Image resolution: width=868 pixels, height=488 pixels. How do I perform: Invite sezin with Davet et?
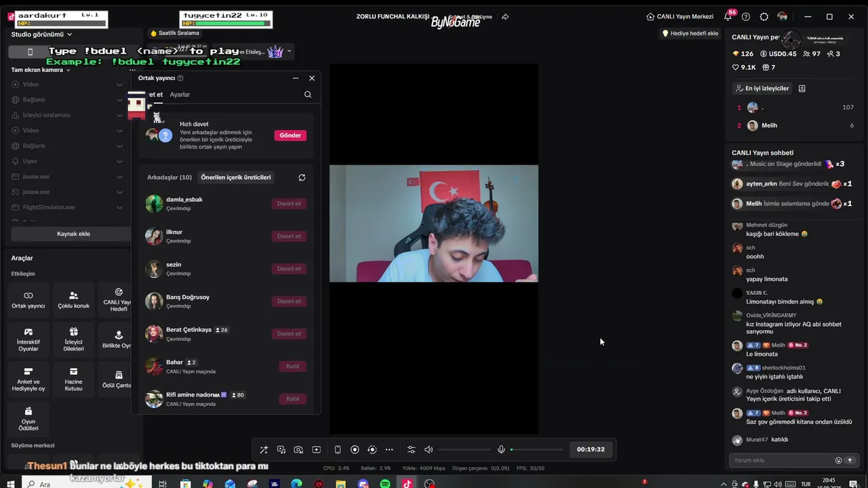tap(289, 268)
